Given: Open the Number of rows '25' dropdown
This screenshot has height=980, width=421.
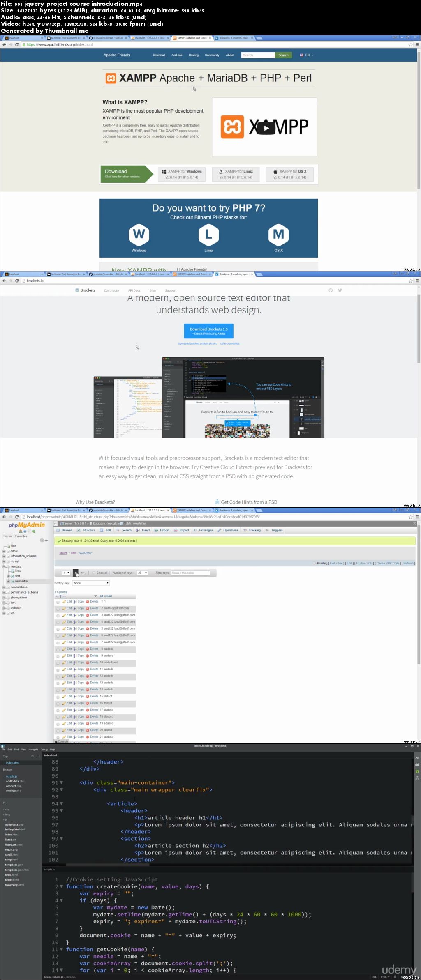Looking at the screenshot, I should click(x=142, y=573).
